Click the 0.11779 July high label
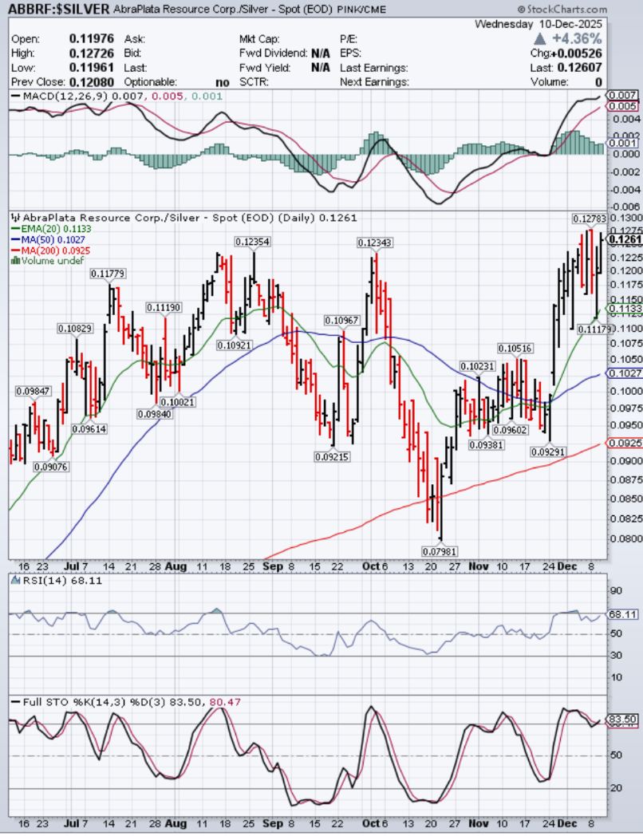Screen dimensions: 643x840 [108, 274]
